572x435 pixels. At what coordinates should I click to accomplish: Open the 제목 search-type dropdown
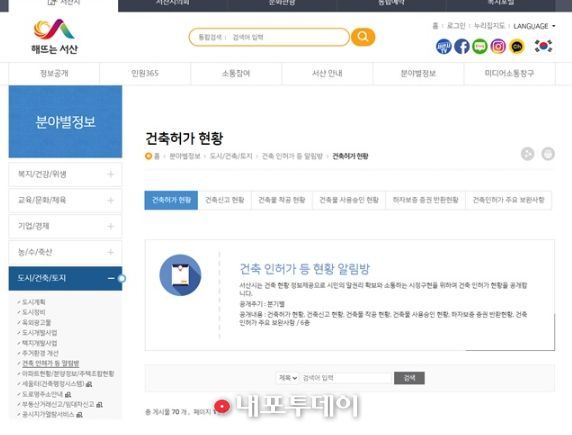pos(288,378)
